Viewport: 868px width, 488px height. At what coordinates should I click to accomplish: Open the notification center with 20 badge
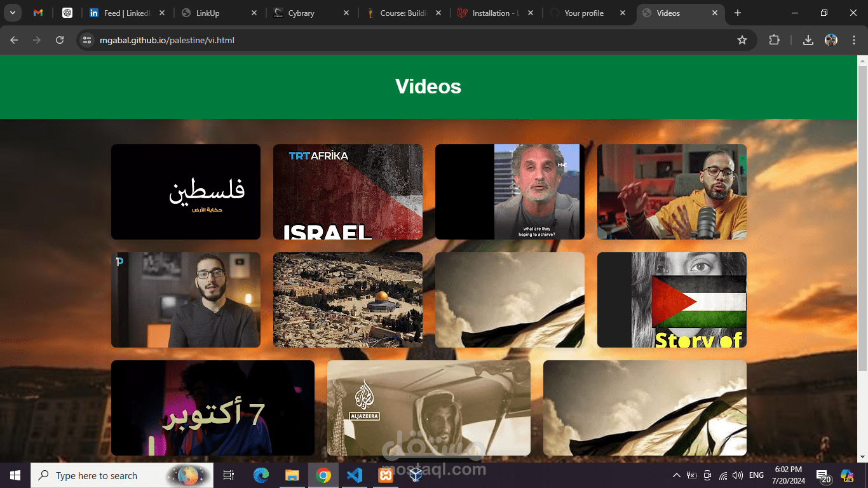pyautogui.click(x=824, y=476)
